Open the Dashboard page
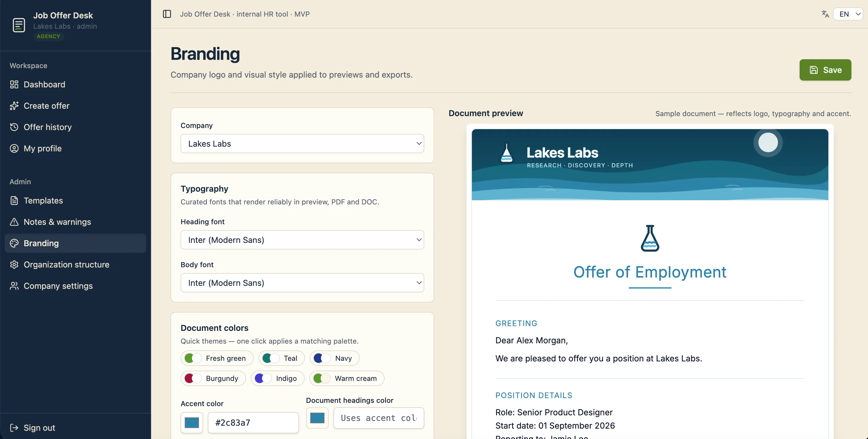The image size is (868, 439). click(x=75, y=84)
